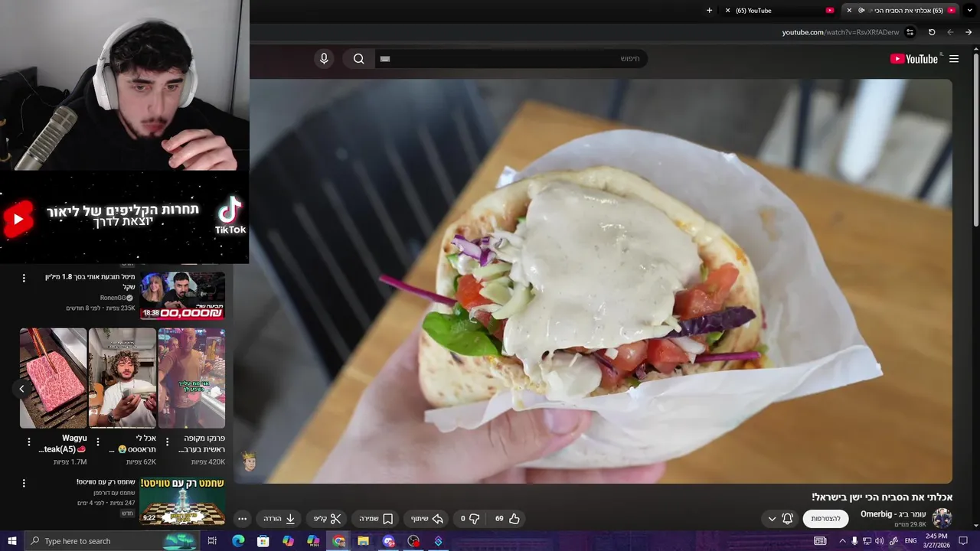Image resolution: width=980 pixels, height=551 pixels.
Task: Show hidden system tray icons chevron
Action: [842, 541]
